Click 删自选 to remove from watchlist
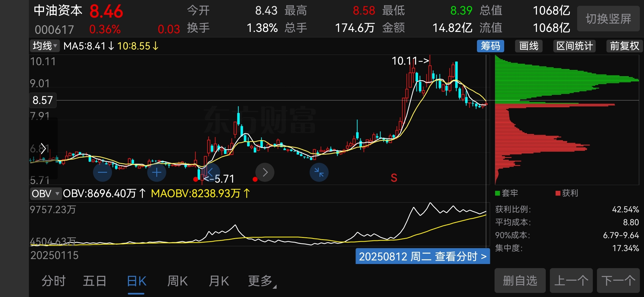Screen dimensions: 644x297 (520, 281)
